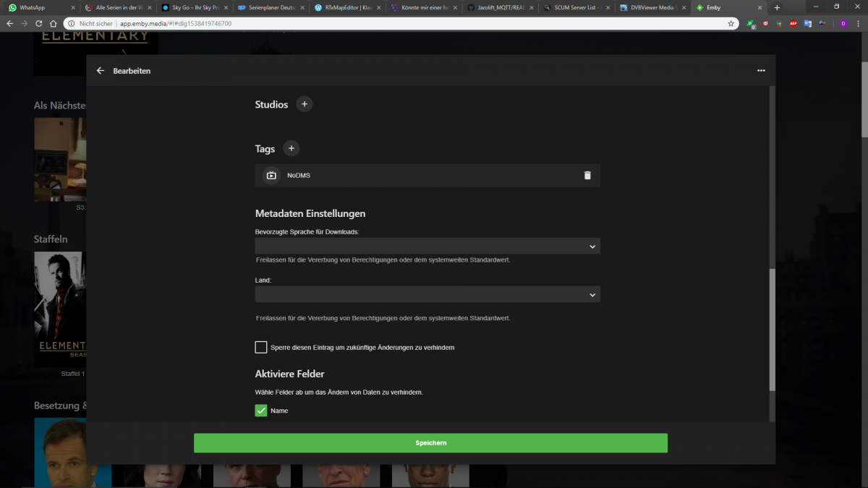This screenshot has height=488, width=868.
Task: Close the Emby browser tab
Action: [x=759, y=7]
